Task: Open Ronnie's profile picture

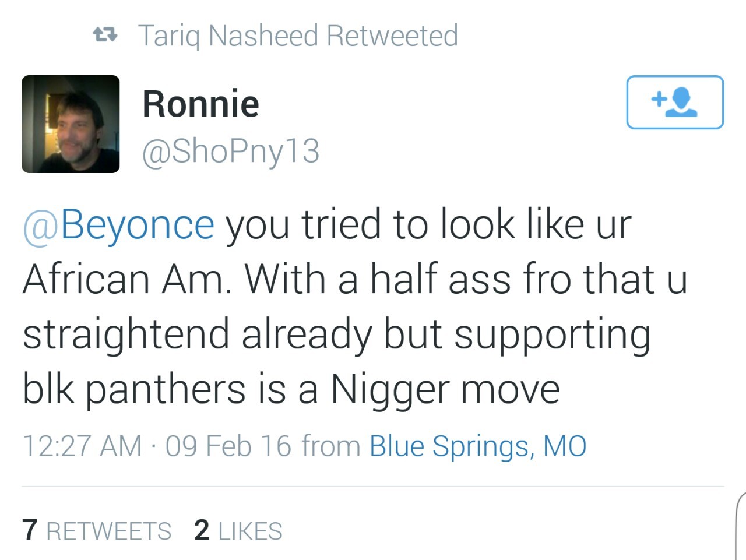Action: [x=71, y=124]
